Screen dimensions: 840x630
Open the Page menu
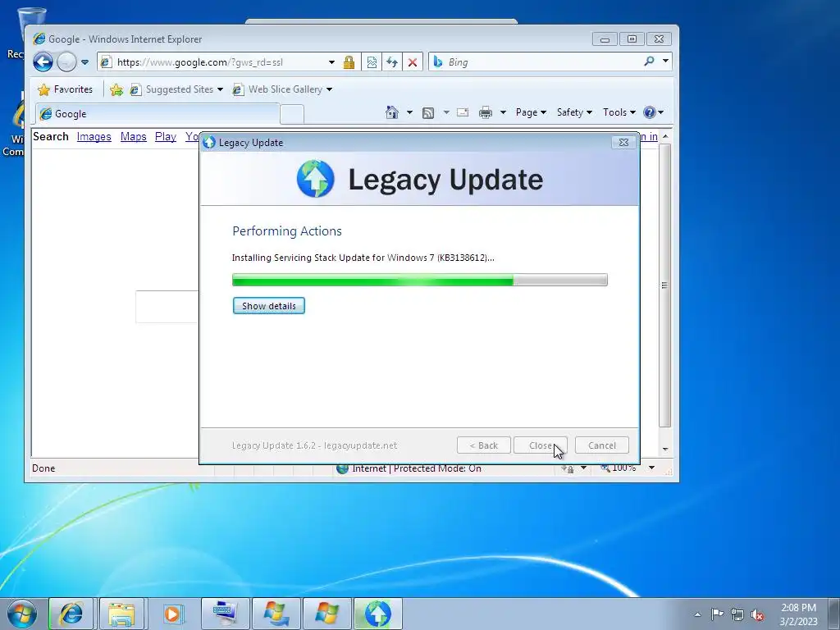click(x=531, y=112)
